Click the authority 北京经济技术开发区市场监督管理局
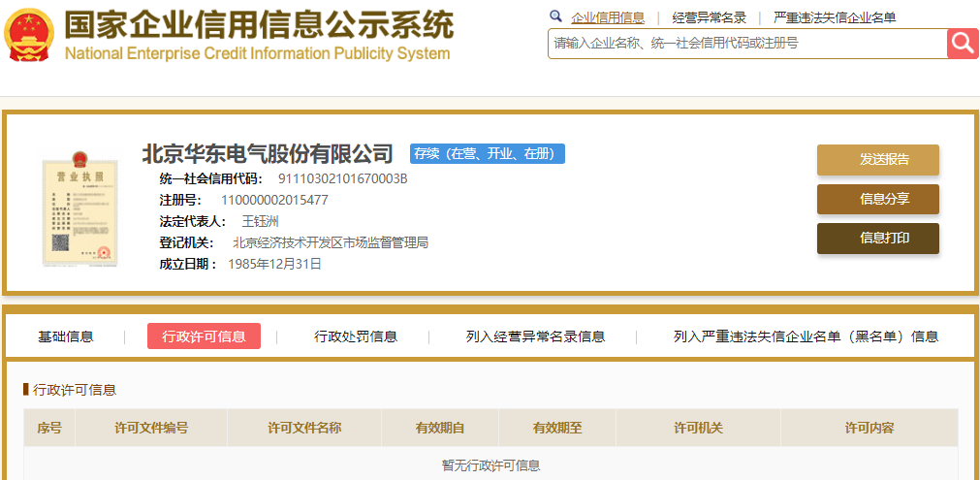Viewport: 980px width, 480px height. (331, 242)
